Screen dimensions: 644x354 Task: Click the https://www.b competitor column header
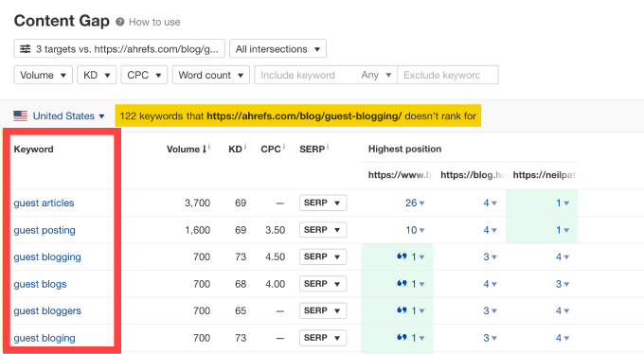(x=400, y=175)
